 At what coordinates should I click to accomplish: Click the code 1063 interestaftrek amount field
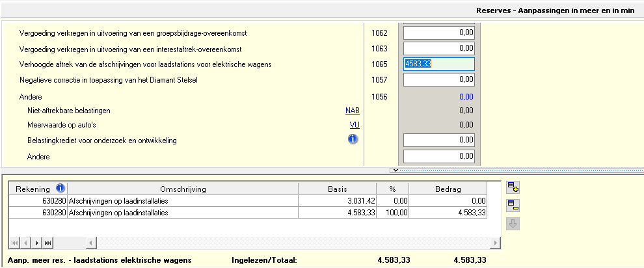coord(439,48)
